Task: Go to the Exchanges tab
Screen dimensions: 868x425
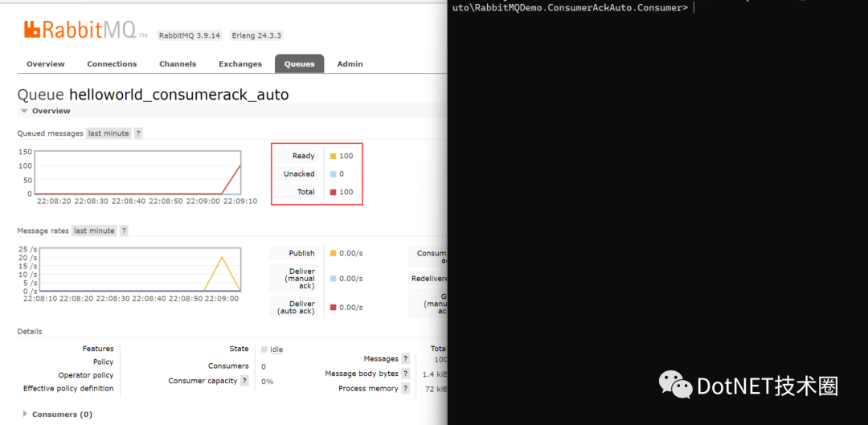Action: point(240,63)
